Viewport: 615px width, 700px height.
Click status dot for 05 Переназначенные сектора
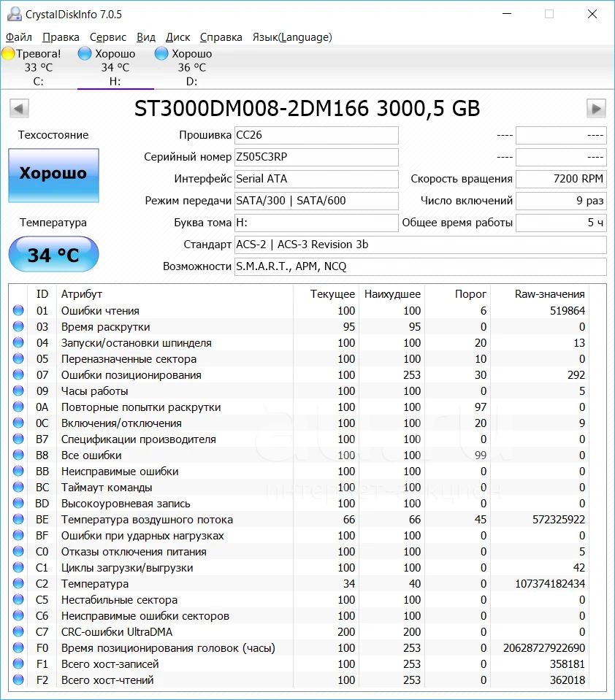[18, 358]
